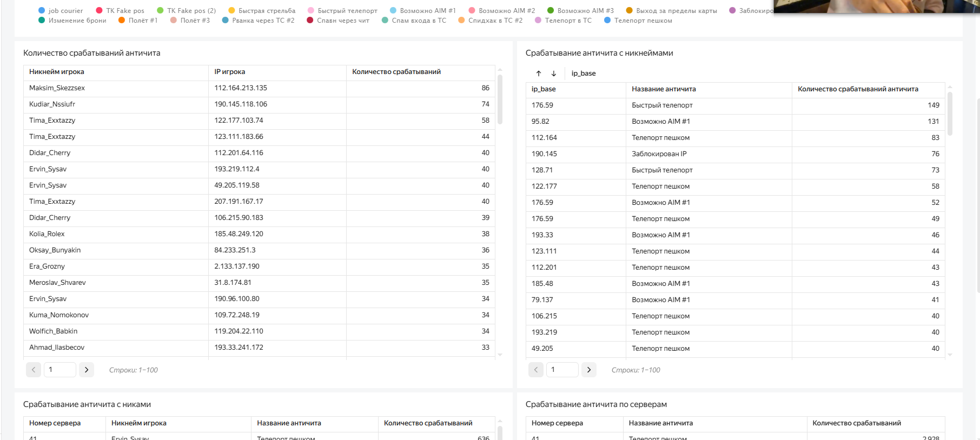Click the Maksim_Skezzsex nickname cell
This screenshot has height=440, width=980.
57,88
